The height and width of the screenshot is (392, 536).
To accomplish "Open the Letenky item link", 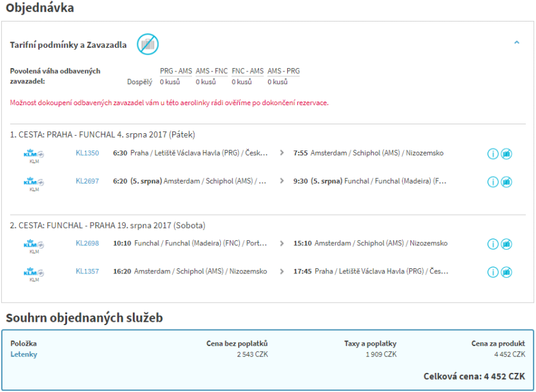I will [x=24, y=354].
